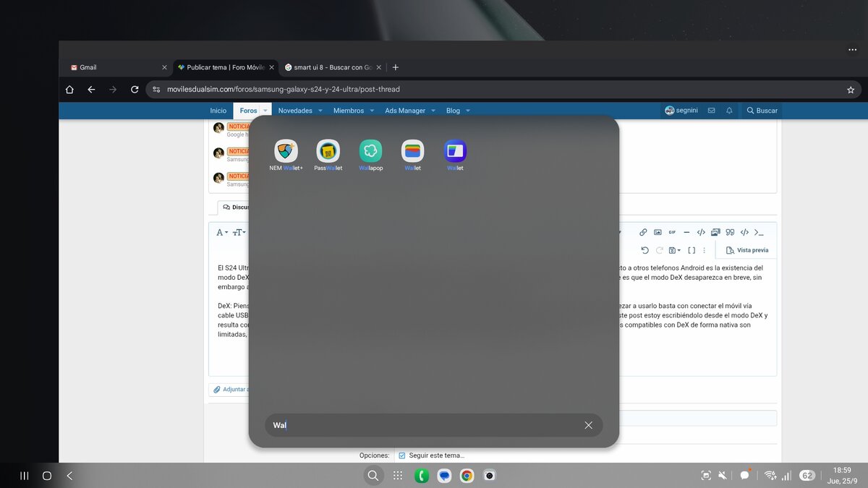
Task: Toggle the 'Seguir este tema' checkbox
Action: tap(402, 455)
